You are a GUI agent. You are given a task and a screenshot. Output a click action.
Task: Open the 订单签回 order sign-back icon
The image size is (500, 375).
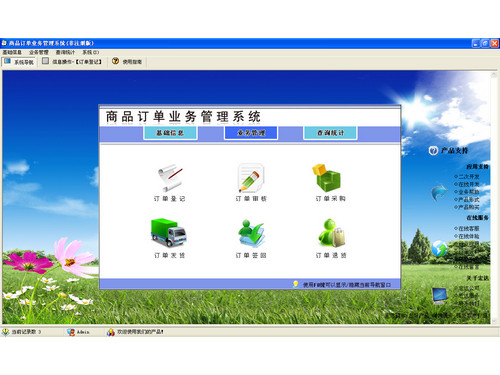click(251, 233)
